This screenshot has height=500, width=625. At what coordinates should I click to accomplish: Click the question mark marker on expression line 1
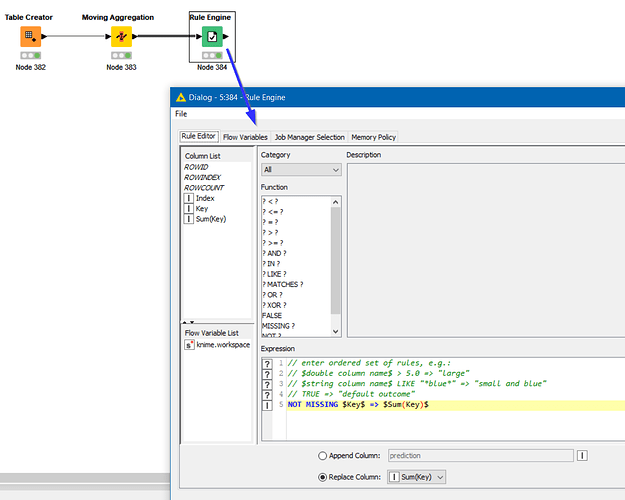(x=267, y=364)
